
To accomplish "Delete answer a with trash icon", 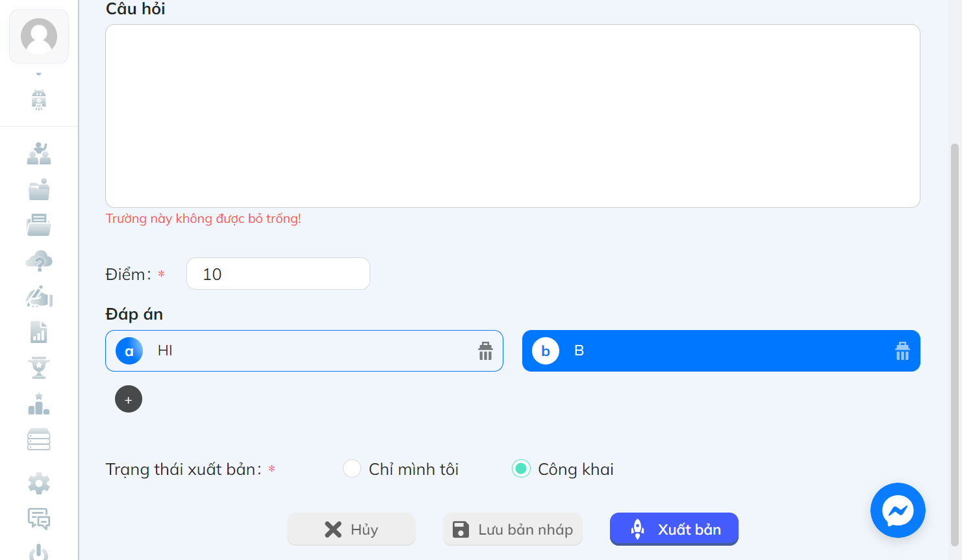I will coord(486,351).
